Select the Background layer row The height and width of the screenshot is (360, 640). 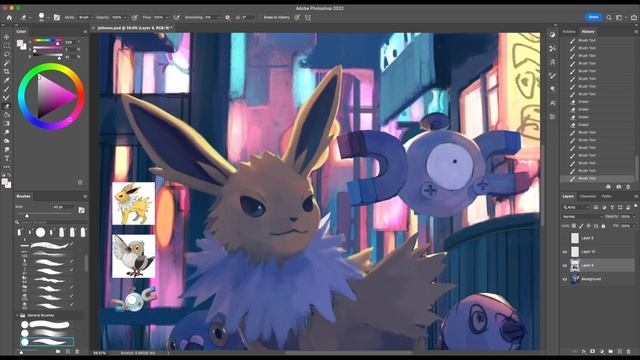pos(598,279)
